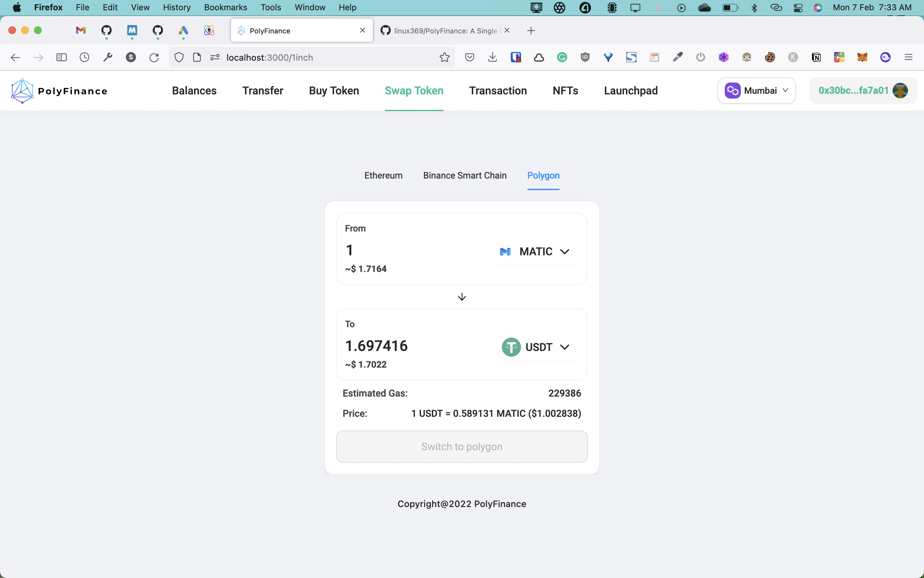
Task: Select the Swap Token nav item
Action: click(x=414, y=91)
